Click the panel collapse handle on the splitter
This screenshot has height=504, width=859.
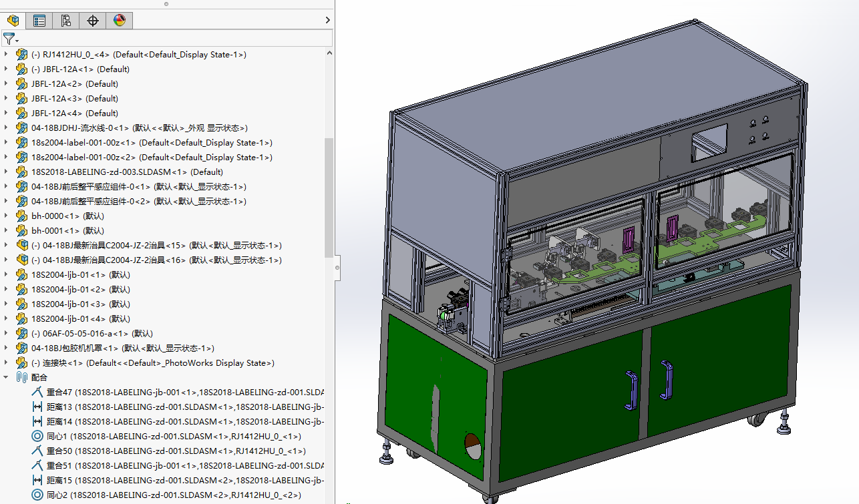point(337,267)
